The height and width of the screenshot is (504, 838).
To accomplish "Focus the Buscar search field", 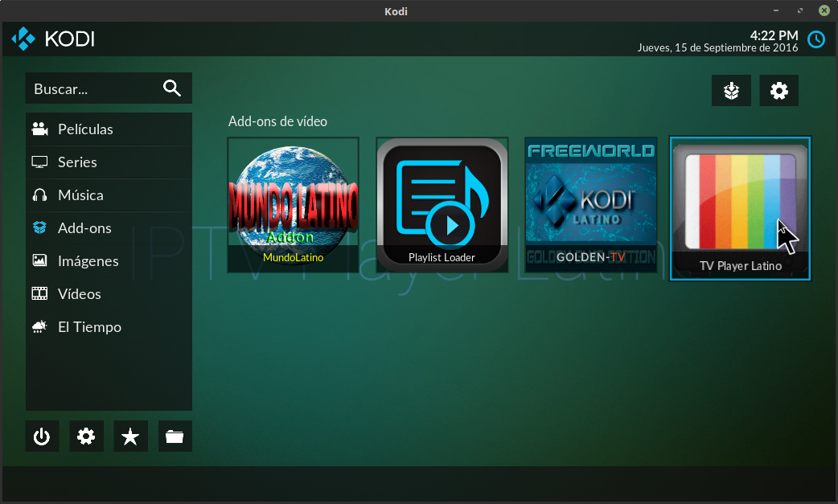I will tap(109, 88).
